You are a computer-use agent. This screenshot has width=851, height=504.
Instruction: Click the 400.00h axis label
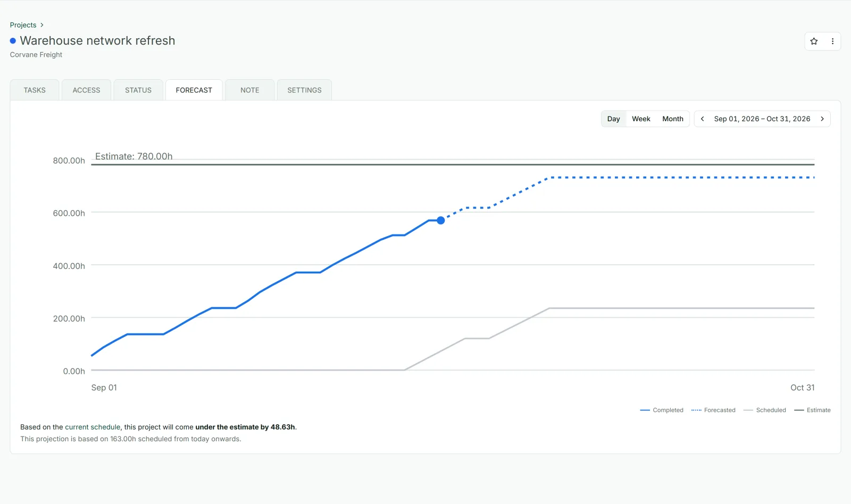point(69,266)
